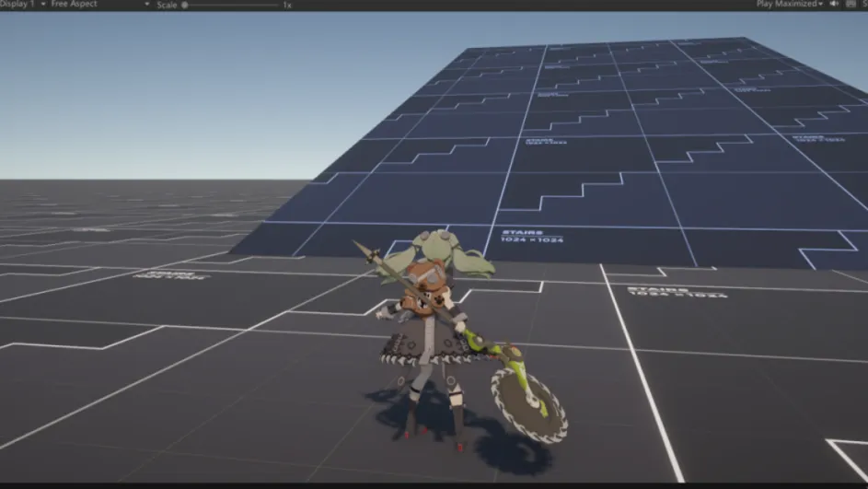Open the Play Maximized dropdown

point(790,4)
